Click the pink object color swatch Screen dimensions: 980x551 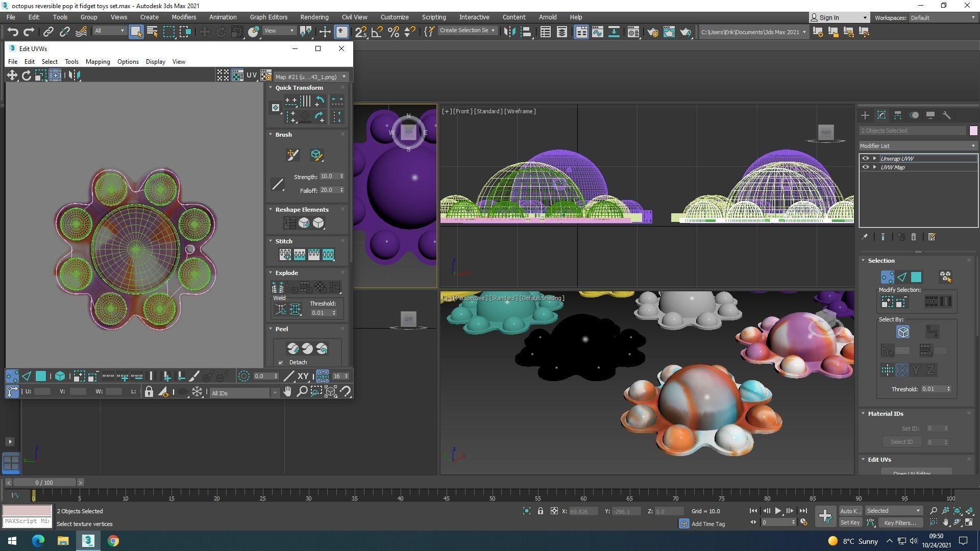973,131
